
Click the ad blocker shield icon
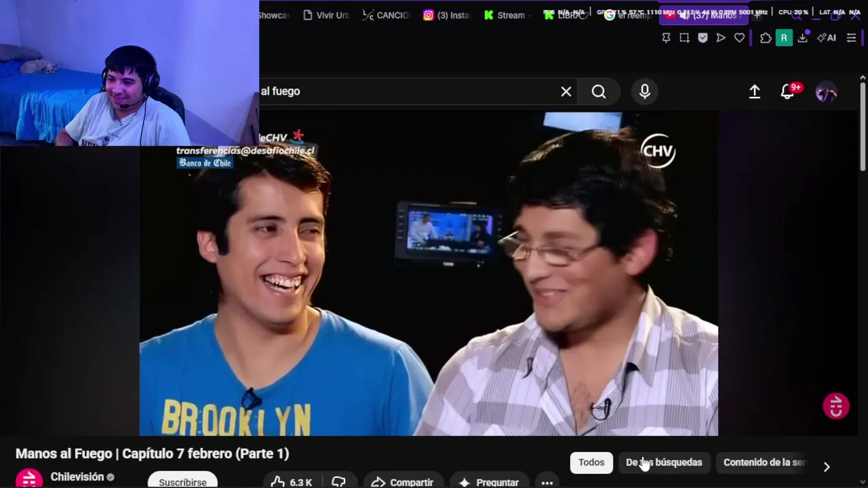coord(703,38)
